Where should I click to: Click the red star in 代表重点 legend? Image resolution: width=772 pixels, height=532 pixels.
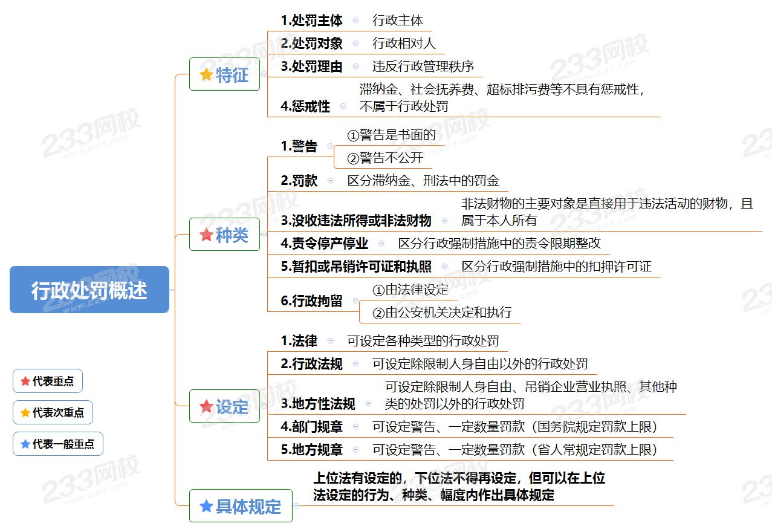25,381
